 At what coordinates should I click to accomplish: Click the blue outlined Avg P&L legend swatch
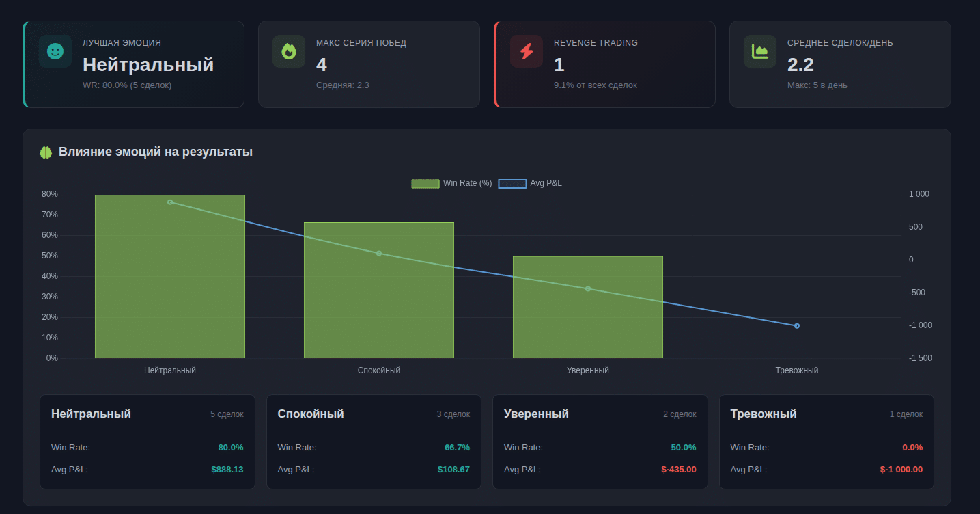(x=512, y=183)
